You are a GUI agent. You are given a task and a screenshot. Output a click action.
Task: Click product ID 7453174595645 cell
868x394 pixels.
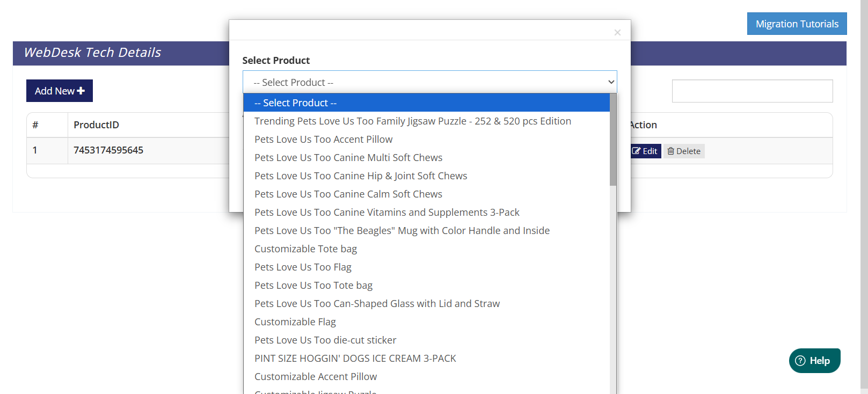point(108,150)
